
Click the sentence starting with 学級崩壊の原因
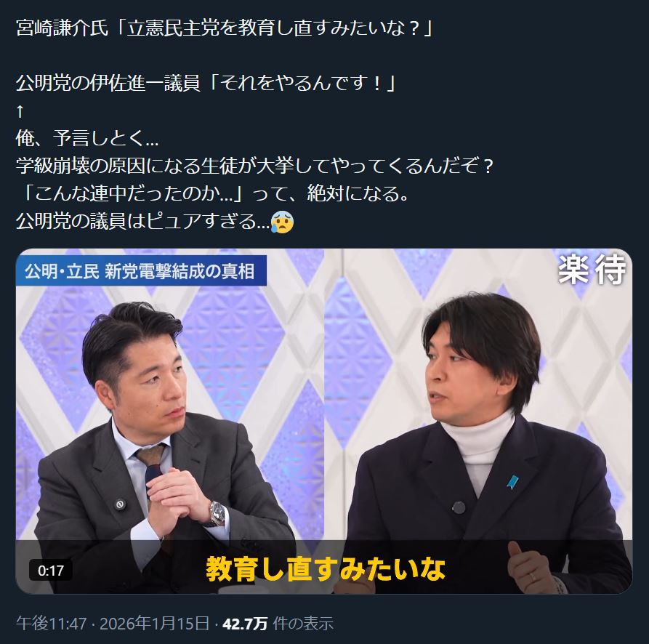click(x=254, y=166)
